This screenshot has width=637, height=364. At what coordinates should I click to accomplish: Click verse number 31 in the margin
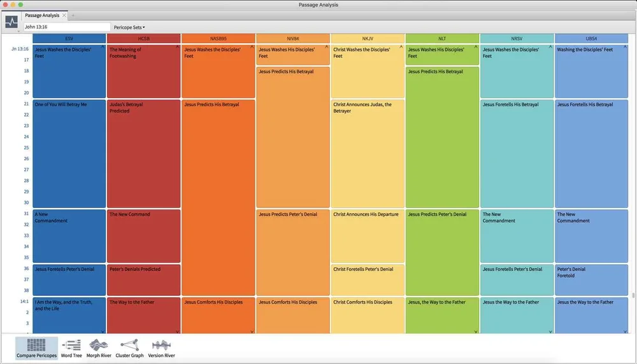tap(26, 213)
